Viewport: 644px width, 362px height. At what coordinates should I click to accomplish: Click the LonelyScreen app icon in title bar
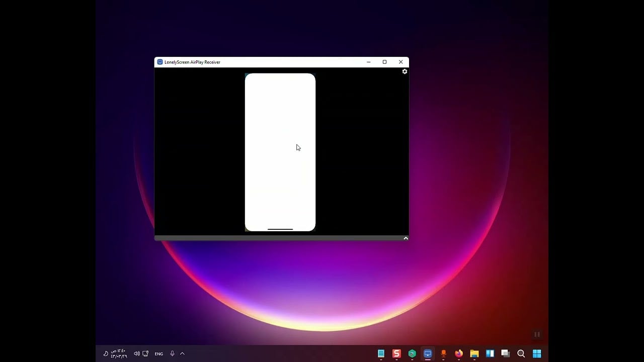click(160, 62)
